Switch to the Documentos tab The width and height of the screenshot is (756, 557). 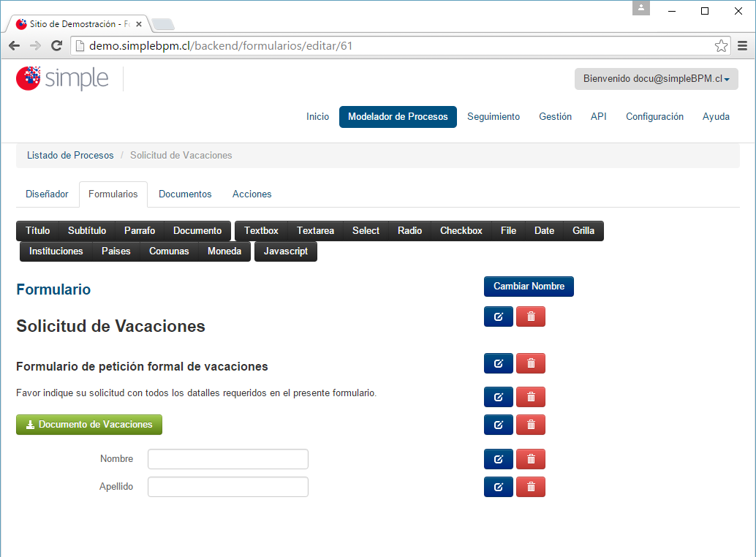[185, 194]
